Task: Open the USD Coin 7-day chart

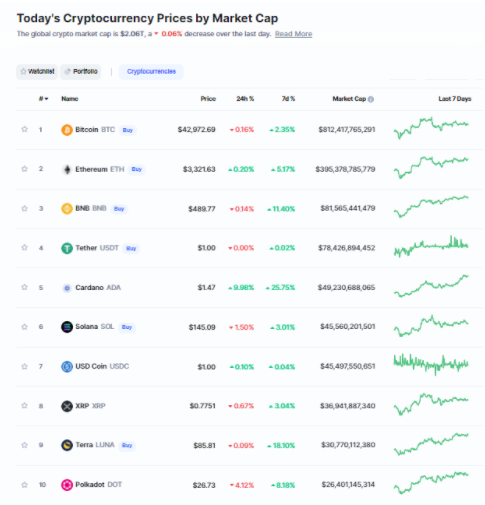Action: (431, 364)
